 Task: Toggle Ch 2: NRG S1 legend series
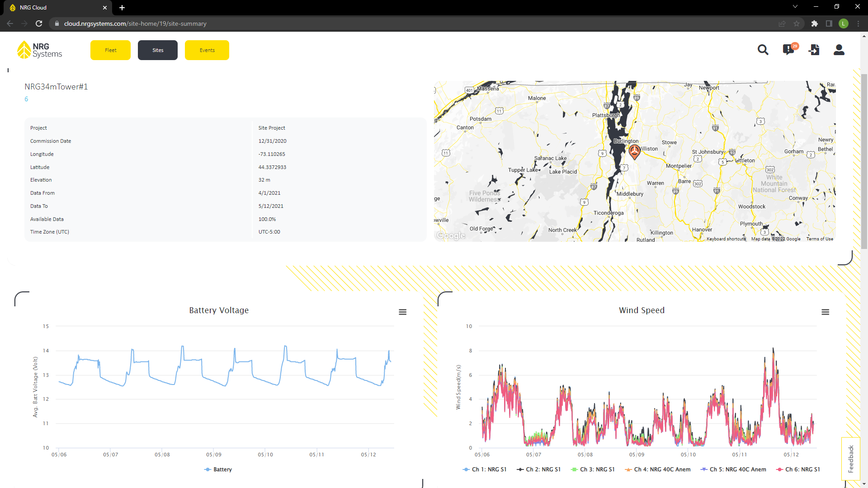(538, 469)
